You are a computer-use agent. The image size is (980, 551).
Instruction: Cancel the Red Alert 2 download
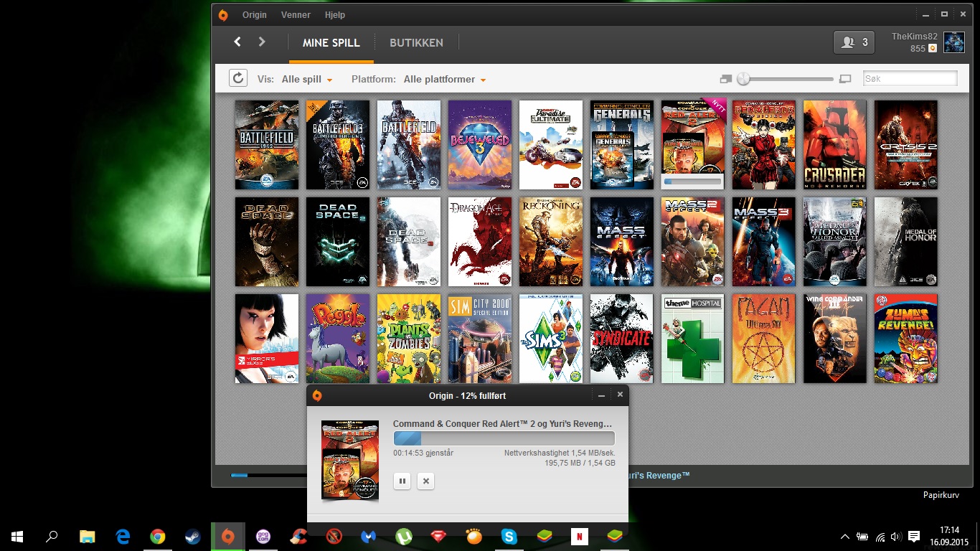click(426, 481)
